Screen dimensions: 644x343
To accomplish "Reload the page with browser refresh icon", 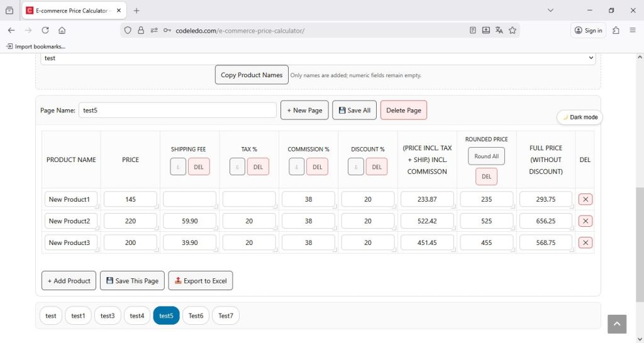I will [45, 30].
